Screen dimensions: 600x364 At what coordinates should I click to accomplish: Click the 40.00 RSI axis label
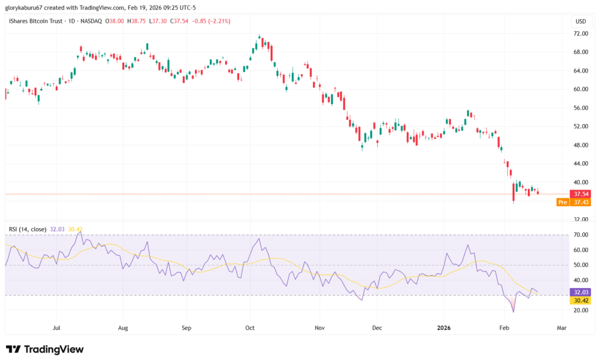(581, 280)
